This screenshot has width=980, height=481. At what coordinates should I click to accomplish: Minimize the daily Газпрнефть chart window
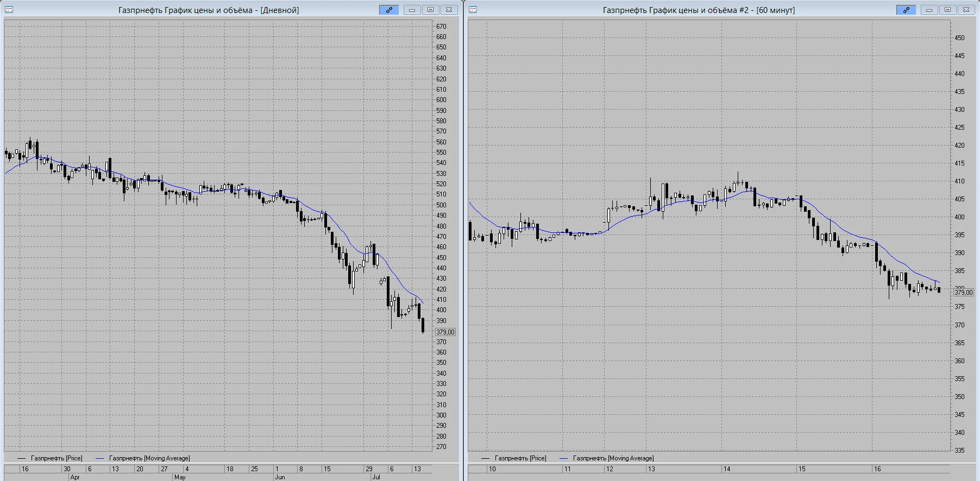pos(412,10)
